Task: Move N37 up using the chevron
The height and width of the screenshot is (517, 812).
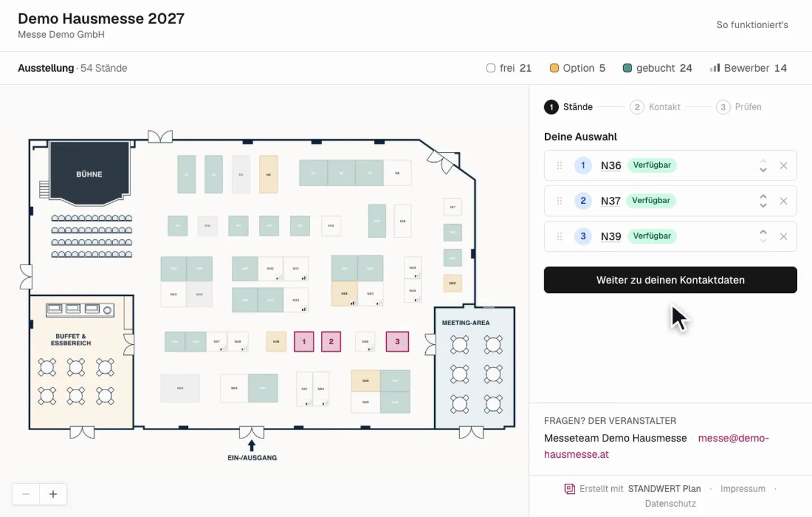Action: coord(763,196)
